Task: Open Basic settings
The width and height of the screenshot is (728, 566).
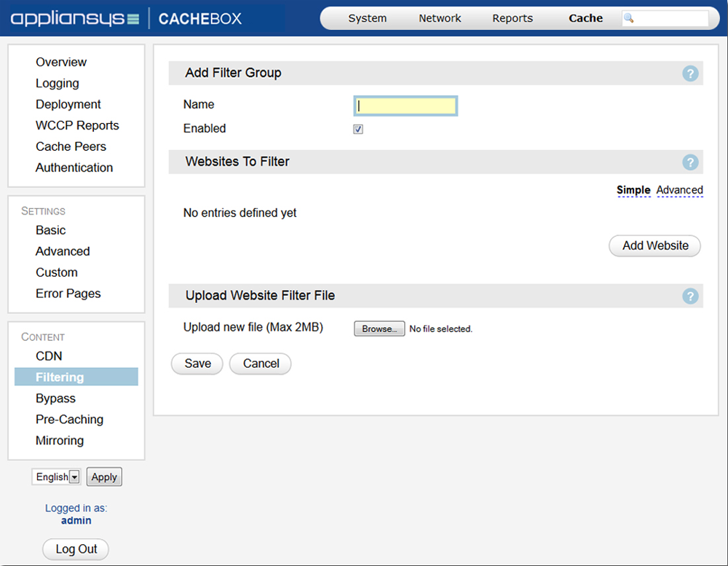Action: (x=51, y=230)
